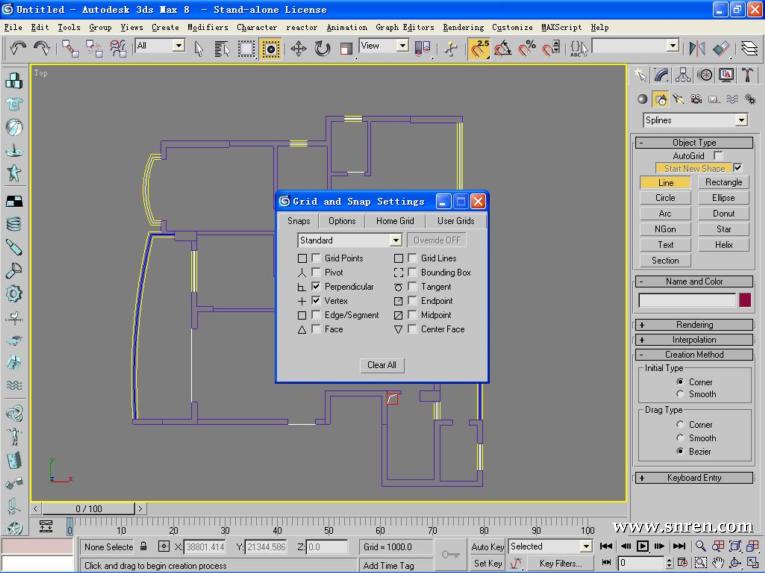
Task: Switch to the Home Grid tab
Action: pyautogui.click(x=394, y=221)
